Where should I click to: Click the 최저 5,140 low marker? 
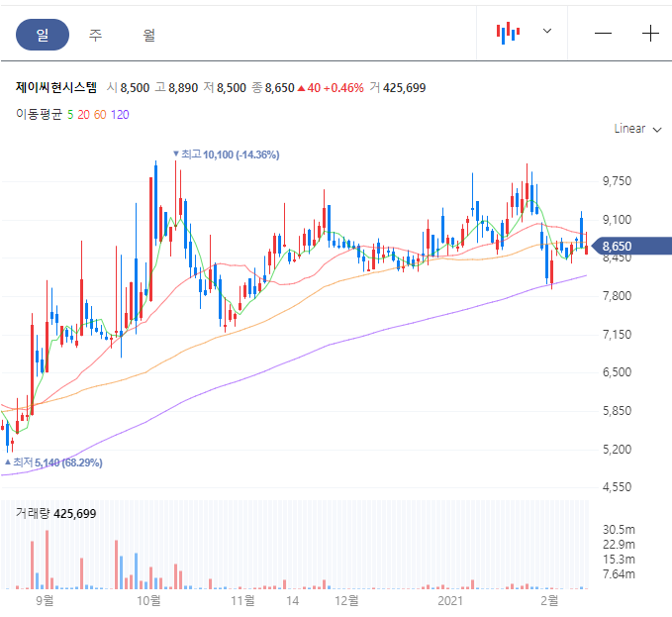tap(53, 463)
